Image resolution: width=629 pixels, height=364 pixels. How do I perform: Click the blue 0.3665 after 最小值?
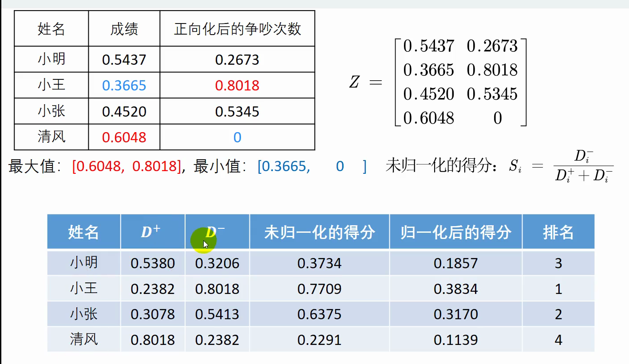point(284,167)
